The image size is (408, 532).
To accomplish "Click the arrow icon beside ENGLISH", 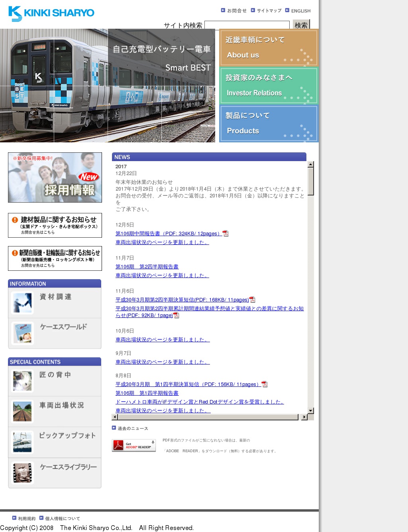I will click(x=287, y=10).
